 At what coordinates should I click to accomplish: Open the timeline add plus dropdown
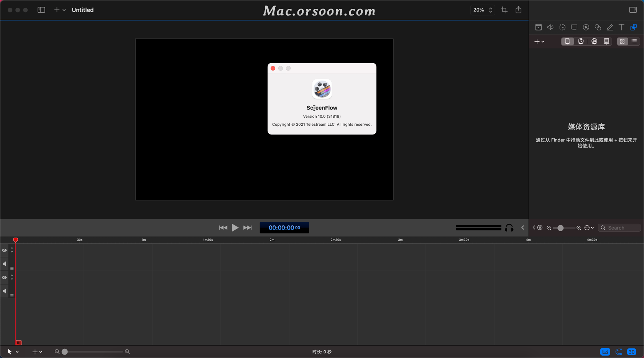pyautogui.click(x=37, y=351)
